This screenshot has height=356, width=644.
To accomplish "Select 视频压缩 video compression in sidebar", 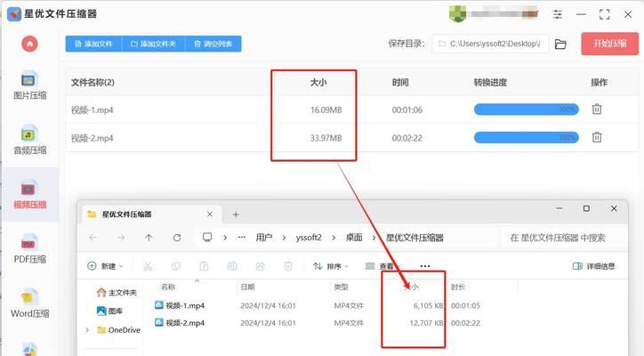I will point(29,195).
